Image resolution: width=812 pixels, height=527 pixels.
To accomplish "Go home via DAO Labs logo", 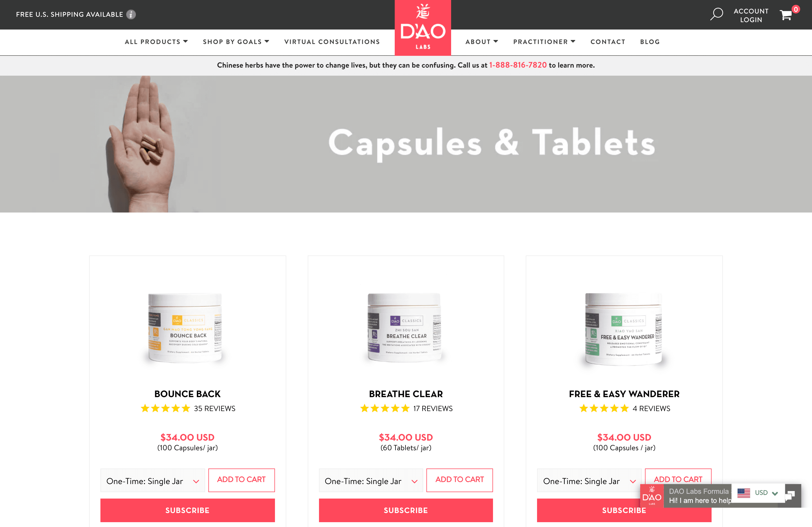I will point(423,28).
